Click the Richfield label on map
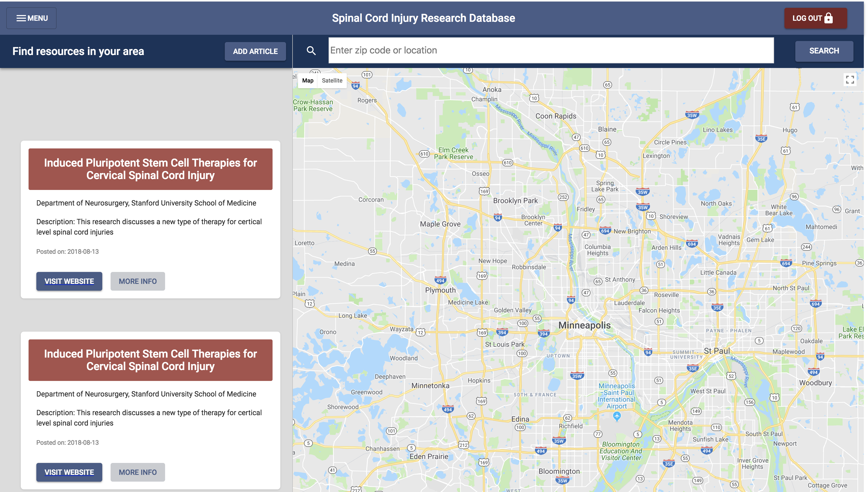This screenshot has width=868, height=492. [x=571, y=426]
